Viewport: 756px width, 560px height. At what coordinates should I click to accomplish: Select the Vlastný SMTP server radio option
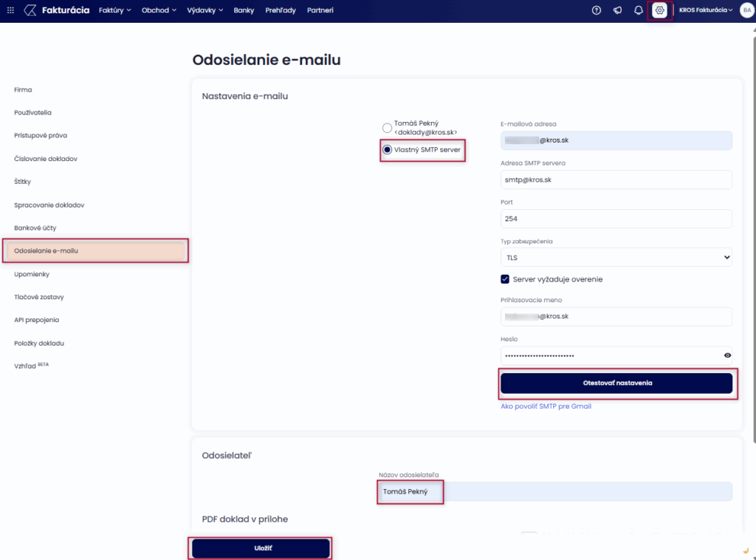[x=387, y=150]
